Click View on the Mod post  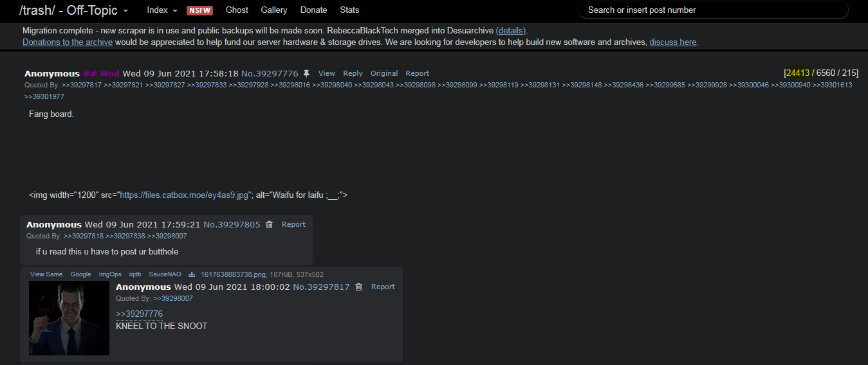(327, 74)
